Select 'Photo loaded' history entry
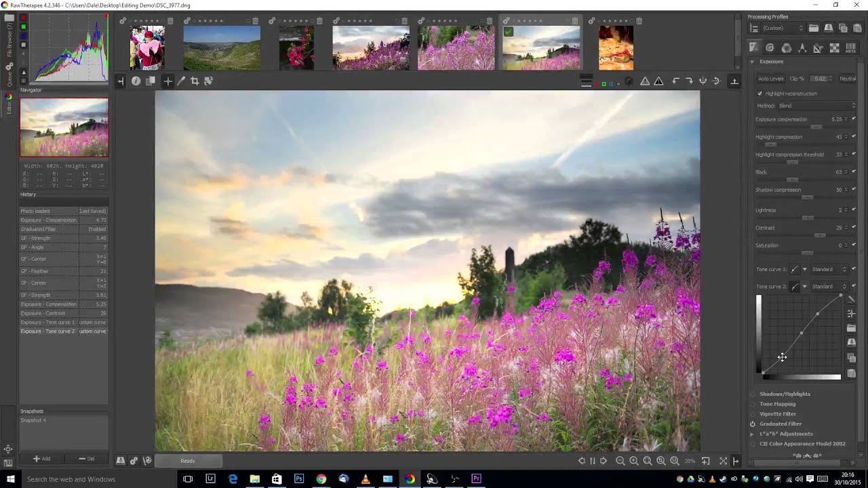Viewport: 868px width, 488px height. (x=63, y=211)
